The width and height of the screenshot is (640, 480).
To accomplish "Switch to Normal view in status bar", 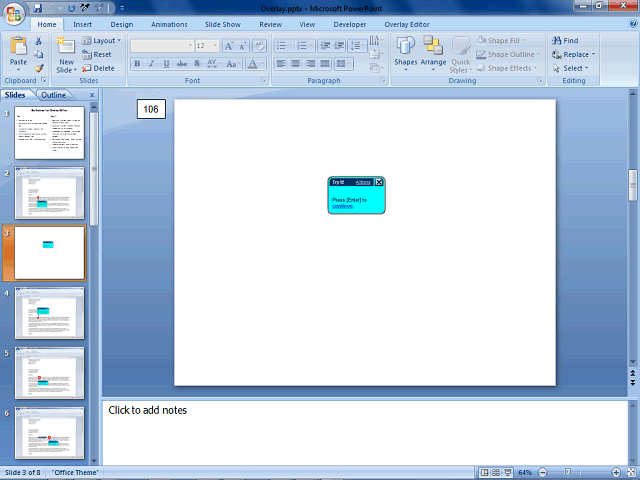I will click(484, 473).
